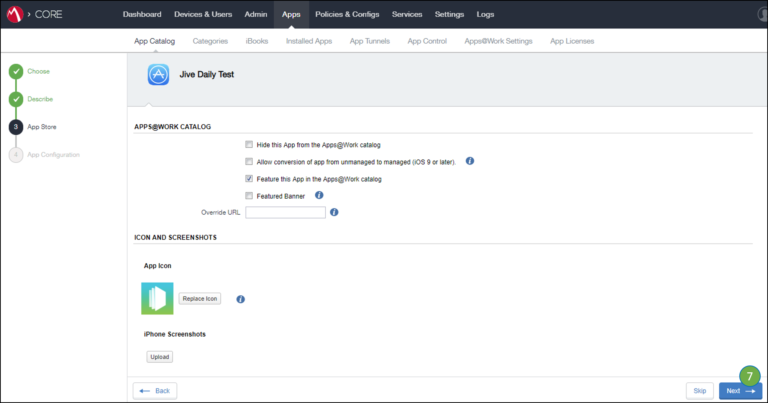The width and height of the screenshot is (768, 403).
Task: Enable Hide this App from Apps@Work catalog
Action: tap(249, 145)
